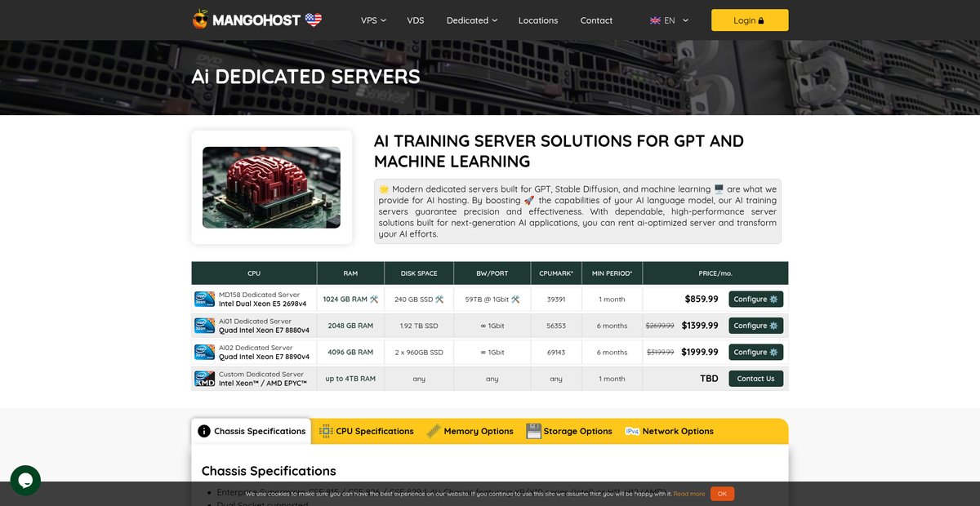The height and width of the screenshot is (506, 980).
Task: Expand the EN language selector
Action: (669, 20)
